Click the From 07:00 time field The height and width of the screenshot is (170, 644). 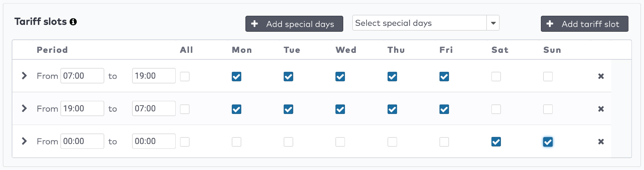coord(82,76)
